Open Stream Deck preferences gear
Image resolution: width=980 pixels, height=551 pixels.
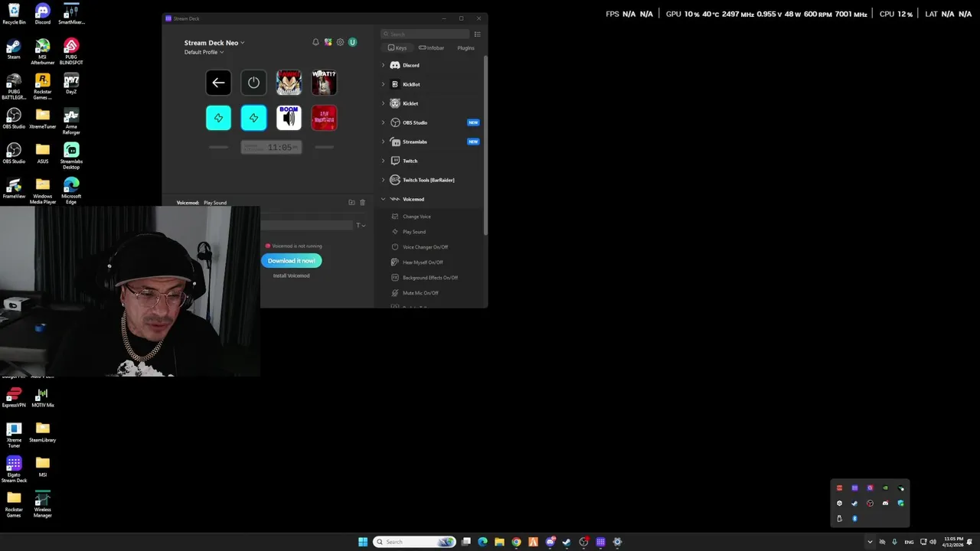tap(340, 42)
